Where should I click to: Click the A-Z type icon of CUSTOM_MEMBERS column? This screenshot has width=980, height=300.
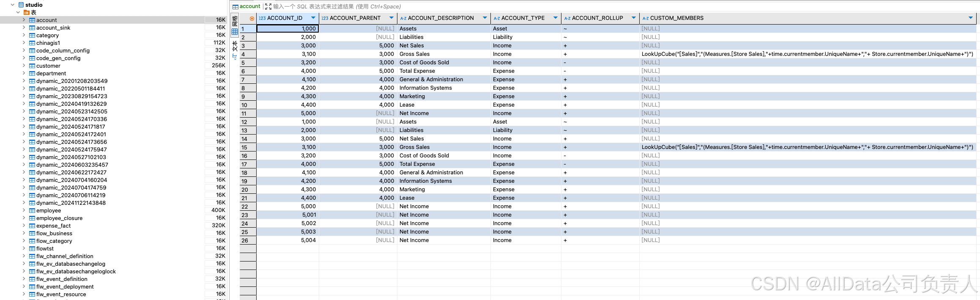click(x=646, y=18)
